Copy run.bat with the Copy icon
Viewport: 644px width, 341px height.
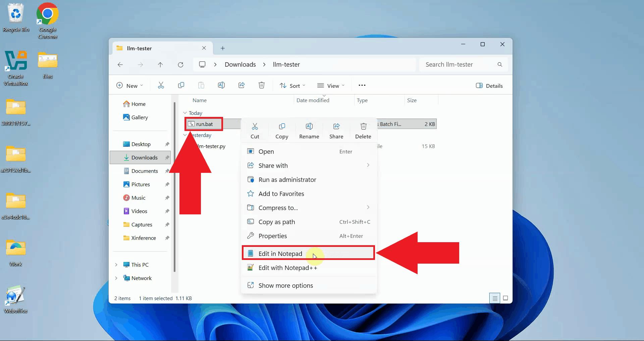coord(282,130)
